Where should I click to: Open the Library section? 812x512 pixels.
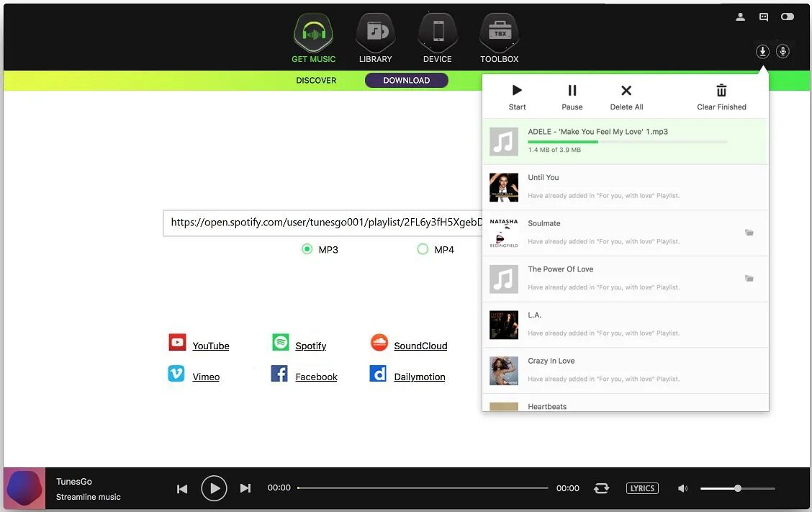coord(376,38)
